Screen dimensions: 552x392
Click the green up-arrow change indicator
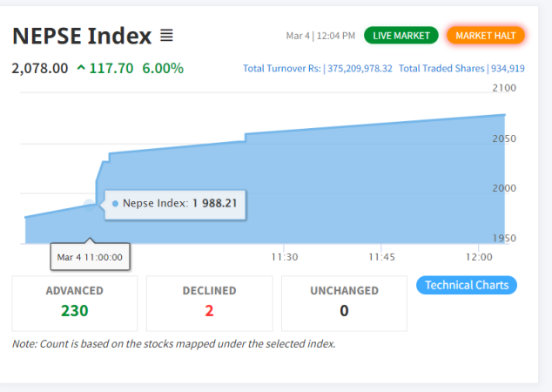pos(81,68)
